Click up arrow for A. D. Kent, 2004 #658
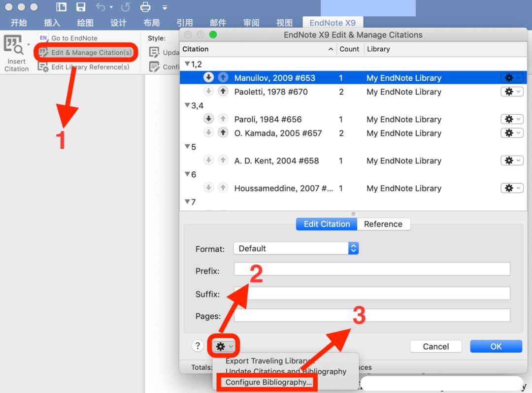 coord(223,160)
